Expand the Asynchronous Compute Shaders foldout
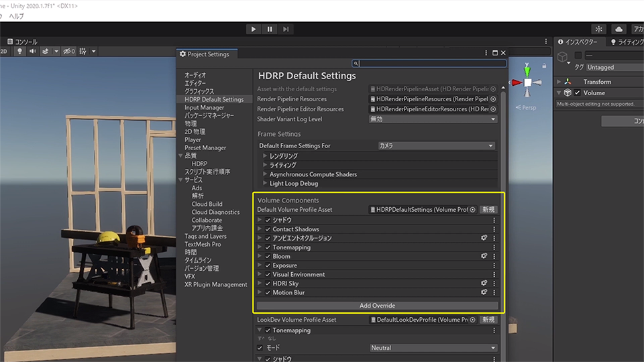644x362 pixels. tap(265, 174)
